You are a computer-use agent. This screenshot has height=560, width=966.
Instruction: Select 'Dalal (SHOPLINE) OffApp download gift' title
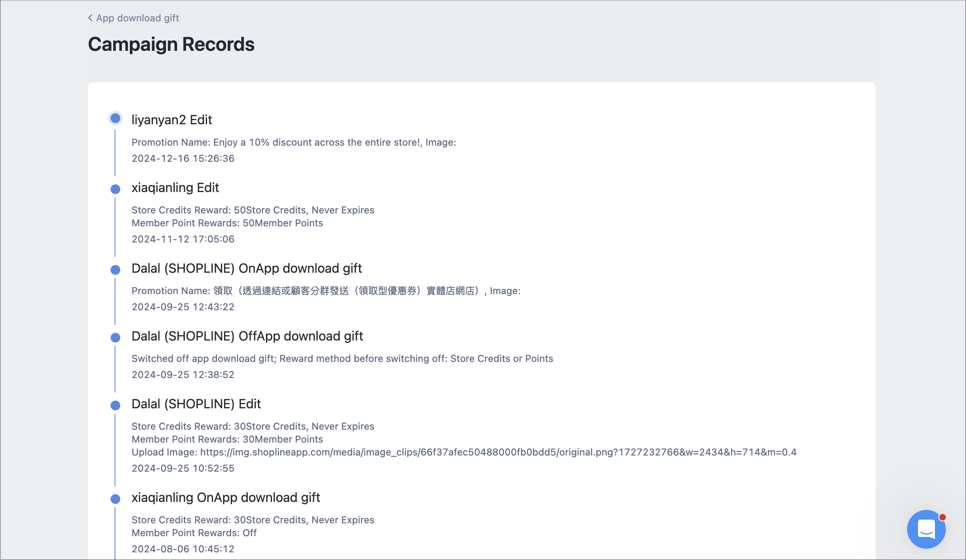(247, 336)
